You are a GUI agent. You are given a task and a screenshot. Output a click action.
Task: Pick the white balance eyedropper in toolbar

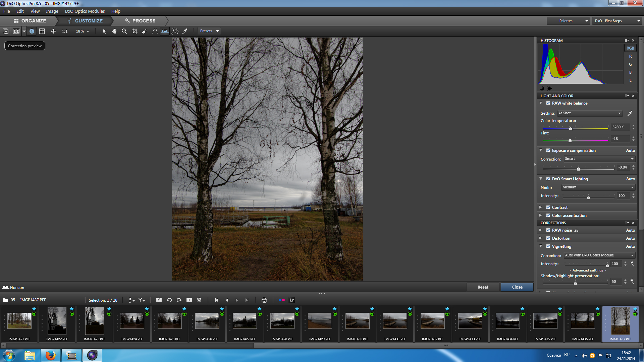pyautogui.click(x=185, y=31)
